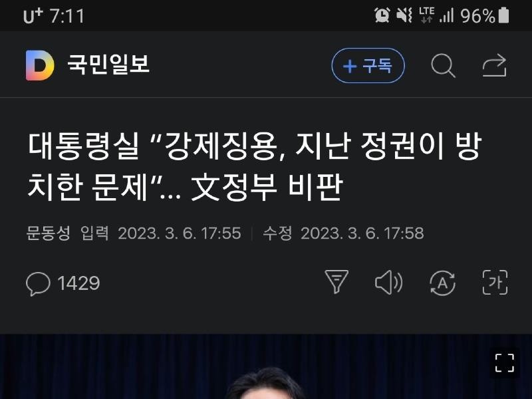Open the search magnifier icon
Screen dimensions: 532x399
pos(443,65)
